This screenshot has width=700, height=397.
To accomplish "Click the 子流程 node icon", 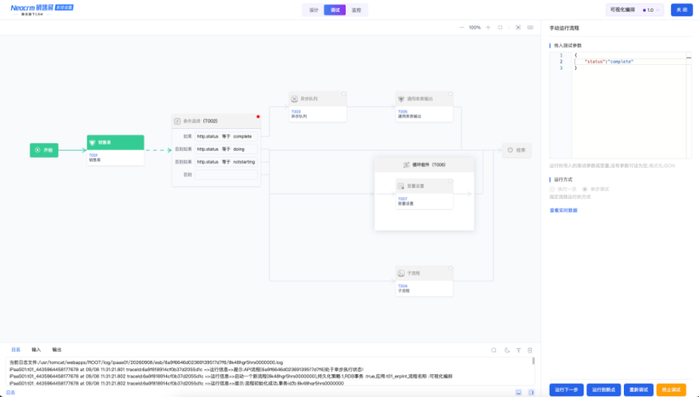I will click(401, 273).
